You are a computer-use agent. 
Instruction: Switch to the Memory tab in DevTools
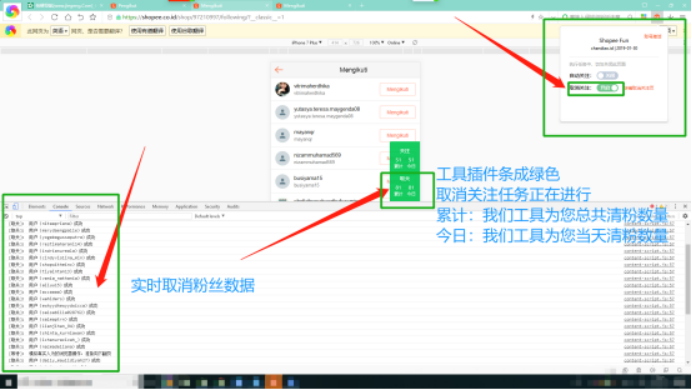[160, 206]
